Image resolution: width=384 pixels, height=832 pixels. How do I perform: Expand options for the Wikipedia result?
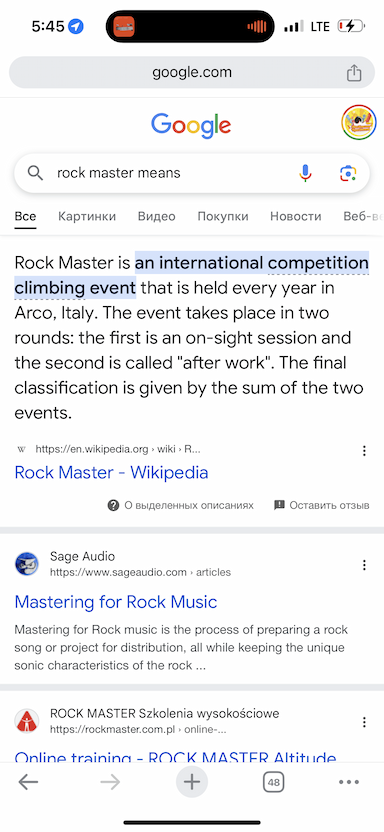pos(364,450)
